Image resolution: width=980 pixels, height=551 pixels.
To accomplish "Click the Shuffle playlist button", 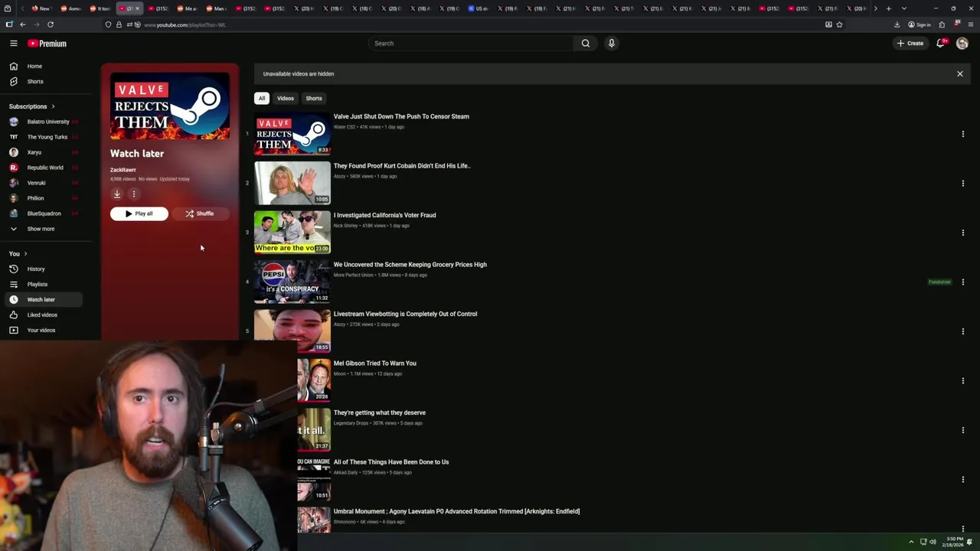I will click(199, 214).
